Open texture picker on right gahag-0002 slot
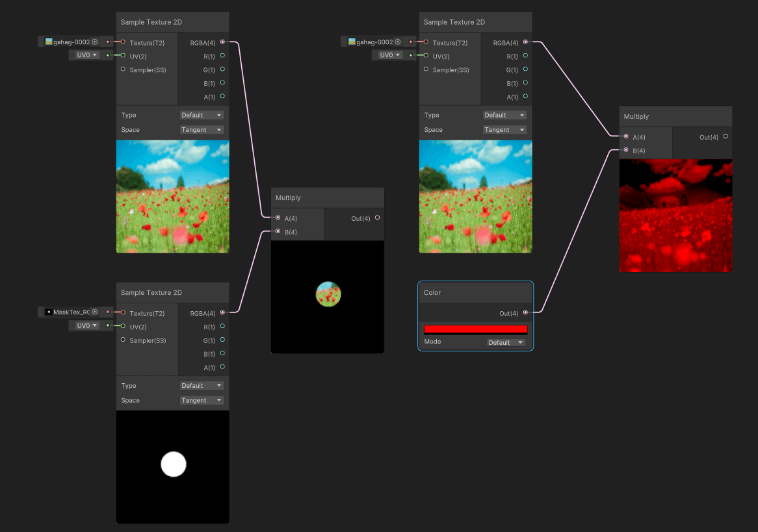 (x=398, y=42)
